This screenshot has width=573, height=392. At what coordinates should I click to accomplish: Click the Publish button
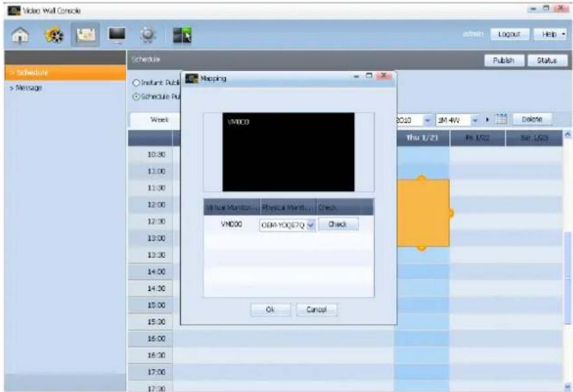[x=504, y=61]
